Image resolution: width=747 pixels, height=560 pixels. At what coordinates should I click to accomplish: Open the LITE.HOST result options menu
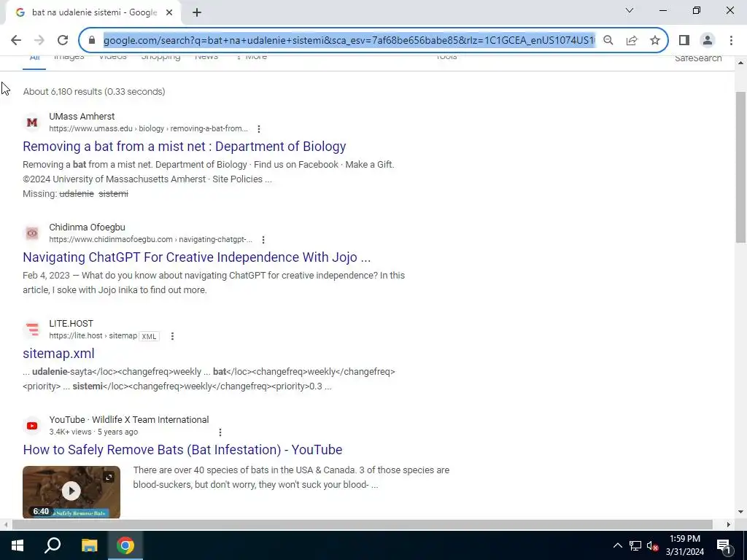tap(172, 336)
